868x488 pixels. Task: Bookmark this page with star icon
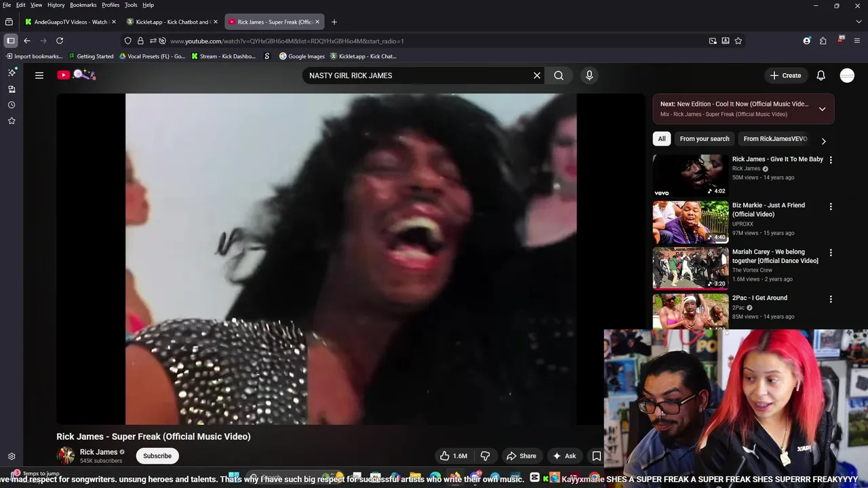point(738,41)
